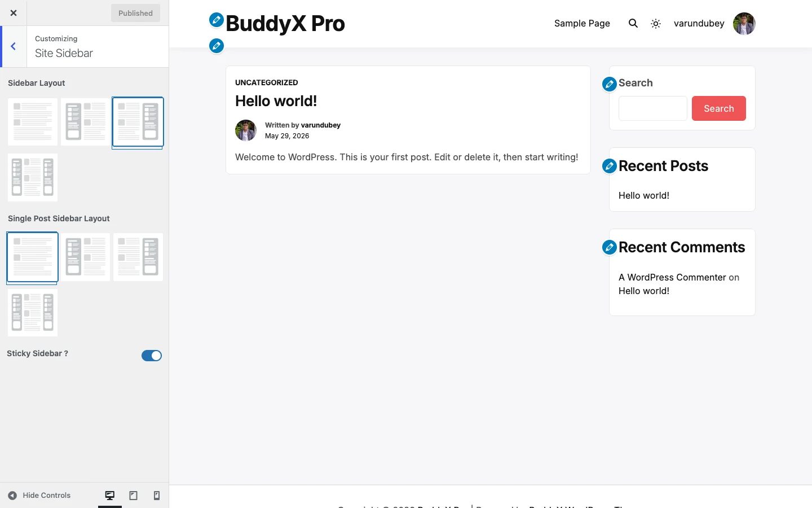Close the Customizer with the X icon

point(14,13)
